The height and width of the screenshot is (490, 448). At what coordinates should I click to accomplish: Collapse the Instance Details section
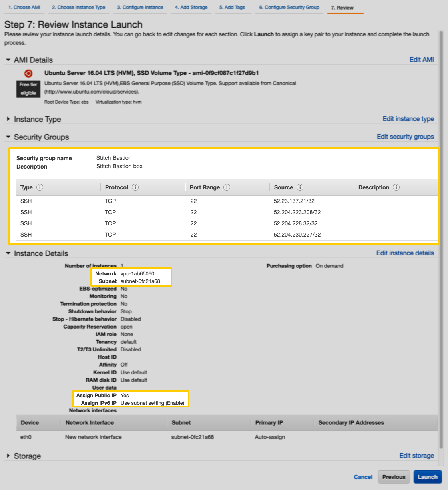click(8, 253)
